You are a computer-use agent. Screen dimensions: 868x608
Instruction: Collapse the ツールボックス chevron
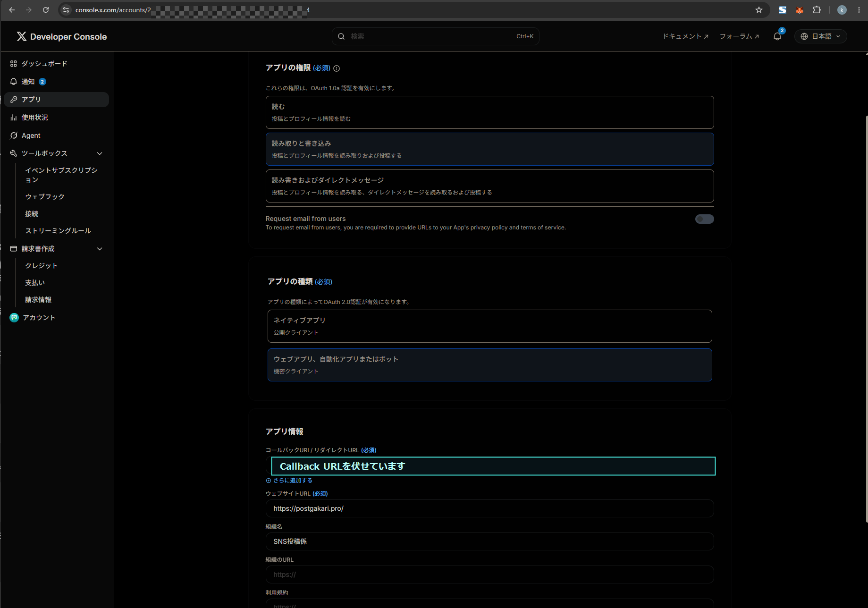tap(100, 153)
